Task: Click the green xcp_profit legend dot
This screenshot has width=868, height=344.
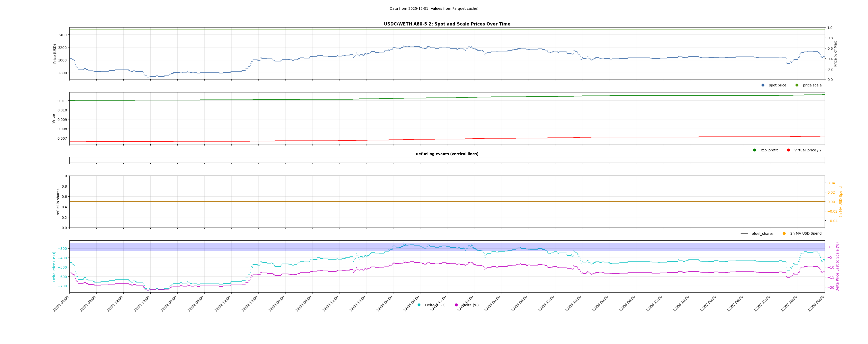Action: [x=755, y=150]
